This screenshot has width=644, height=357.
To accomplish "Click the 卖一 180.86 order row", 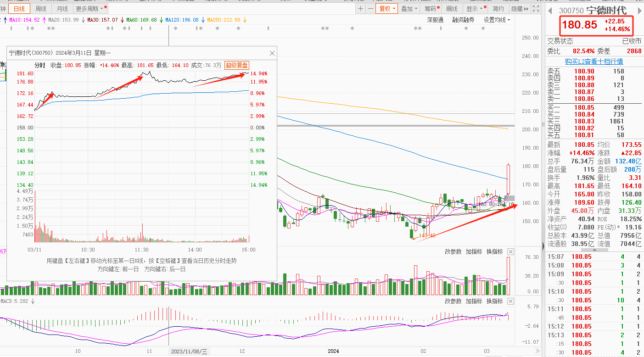I will [594, 99].
